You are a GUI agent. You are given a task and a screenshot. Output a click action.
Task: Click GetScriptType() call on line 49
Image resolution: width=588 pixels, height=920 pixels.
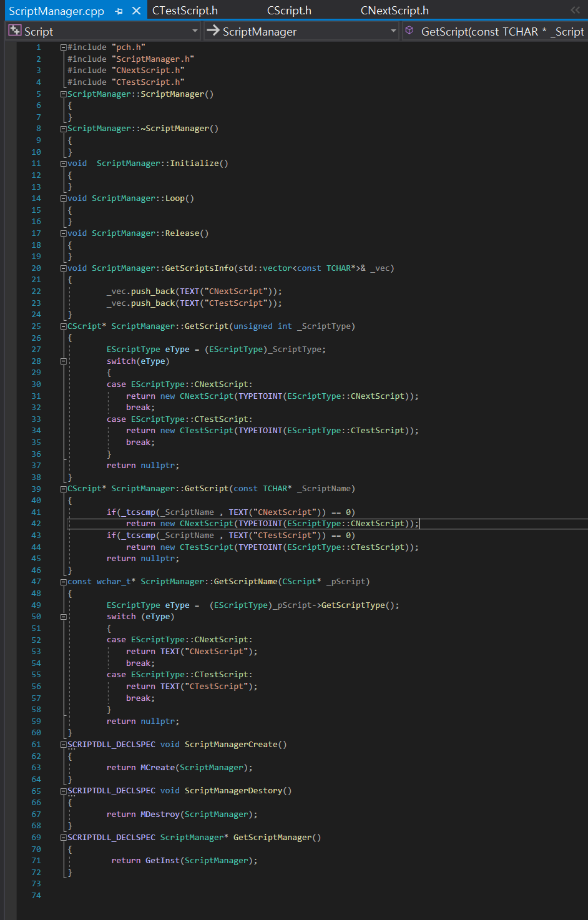pyautogui.click(x=360, y=605)
